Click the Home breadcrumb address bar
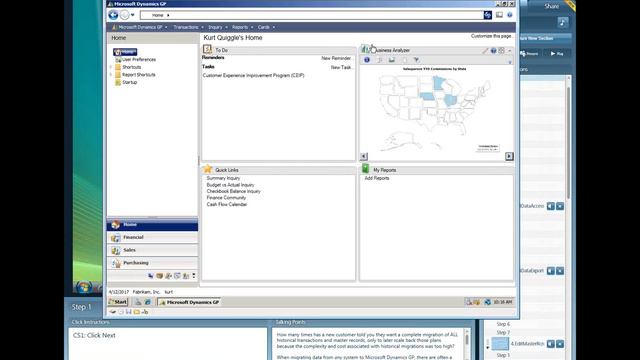 [x=311, y=15]
